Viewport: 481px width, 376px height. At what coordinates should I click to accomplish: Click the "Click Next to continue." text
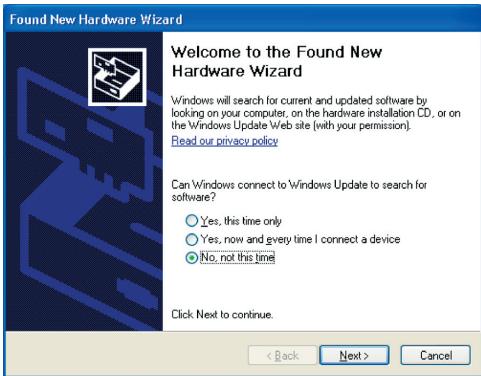pyautogui.click(x=222, y=314)
